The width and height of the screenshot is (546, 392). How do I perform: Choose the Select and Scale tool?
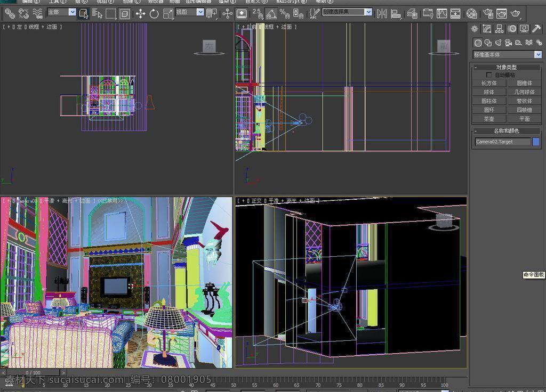168,13
